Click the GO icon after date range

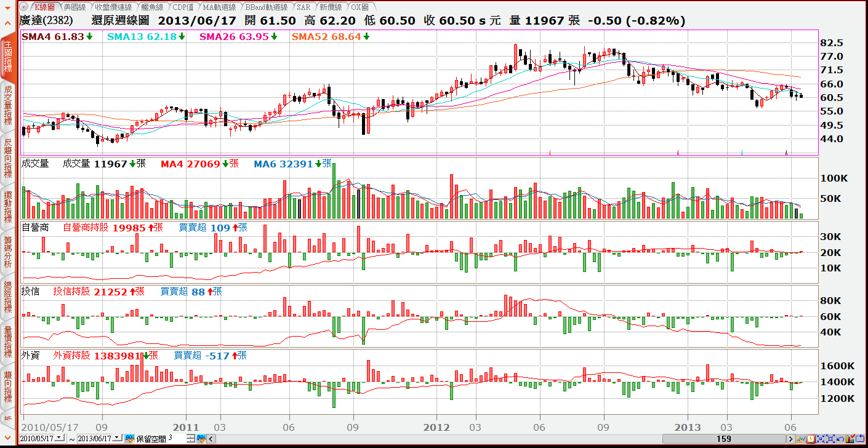(130, 438)
